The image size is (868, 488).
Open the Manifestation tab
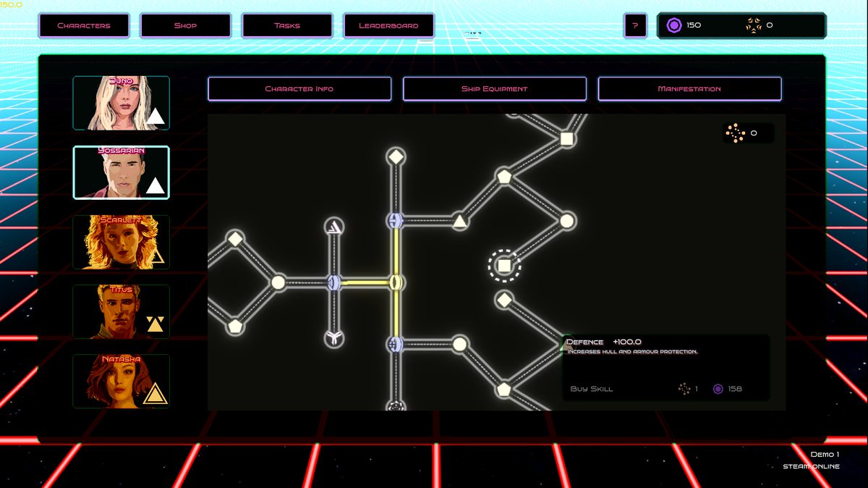tap(689, 88)
